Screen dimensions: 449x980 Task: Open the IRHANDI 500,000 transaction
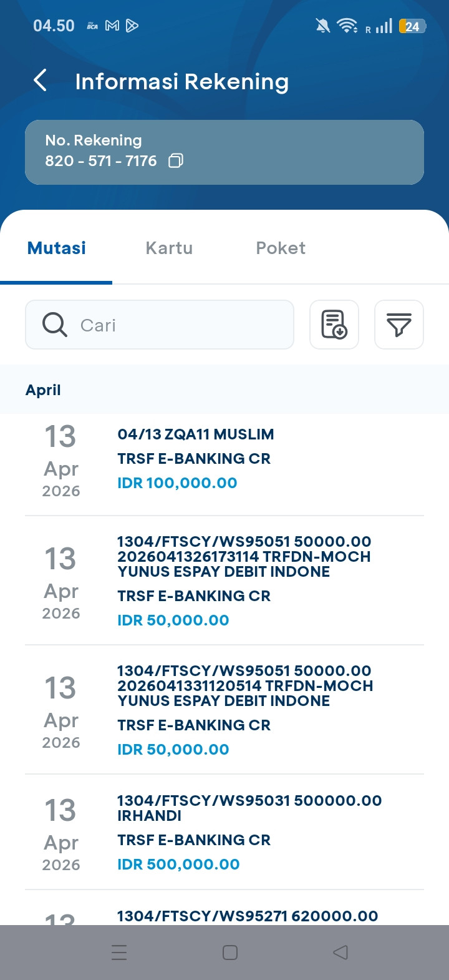click(x=224, y=832)
